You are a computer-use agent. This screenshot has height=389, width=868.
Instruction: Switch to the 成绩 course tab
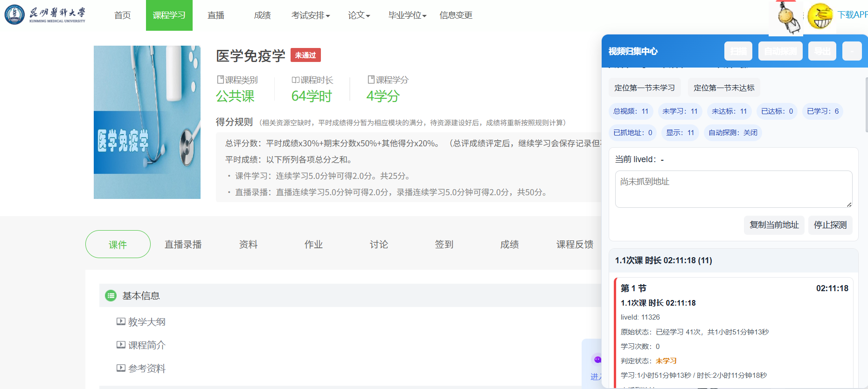coord(510,244)
